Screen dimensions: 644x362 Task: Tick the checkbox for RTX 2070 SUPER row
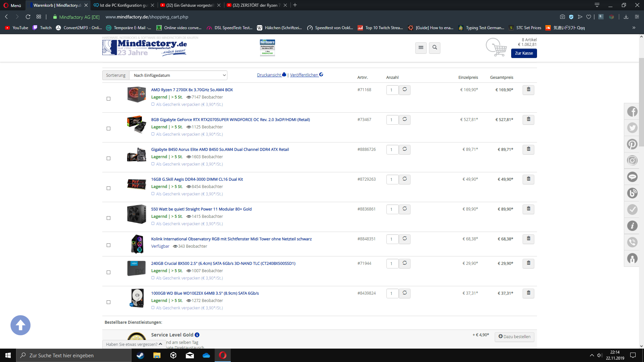click(x=108, y=128)
